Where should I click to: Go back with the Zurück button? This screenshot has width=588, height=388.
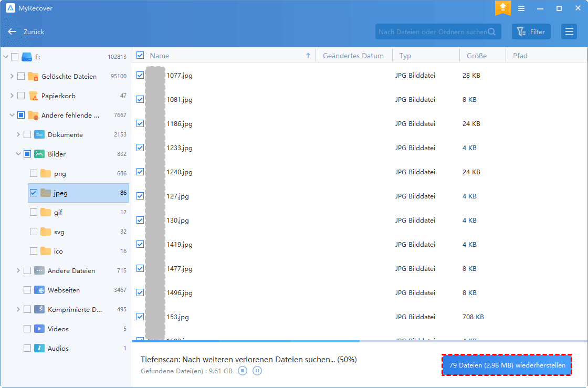[26, 32]
